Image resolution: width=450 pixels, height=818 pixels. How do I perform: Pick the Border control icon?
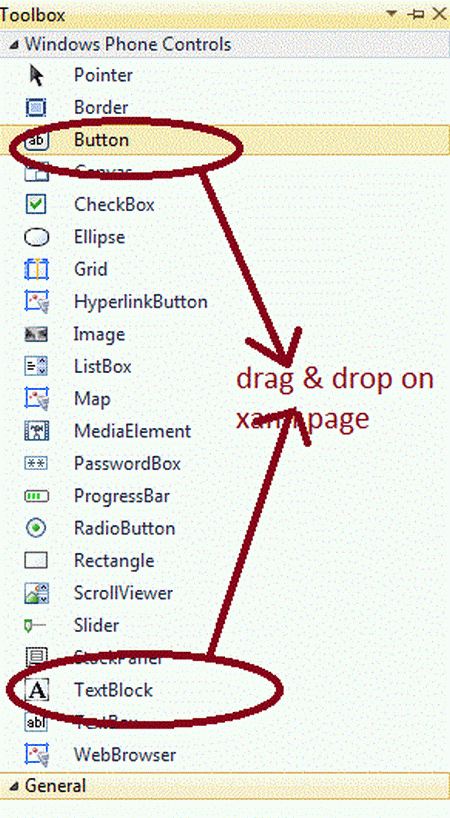click(37, 108)
